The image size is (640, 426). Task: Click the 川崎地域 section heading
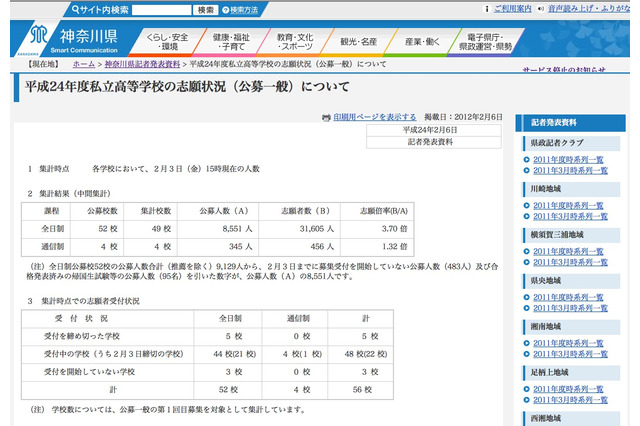pyautogui.click(x=572, y=189)
